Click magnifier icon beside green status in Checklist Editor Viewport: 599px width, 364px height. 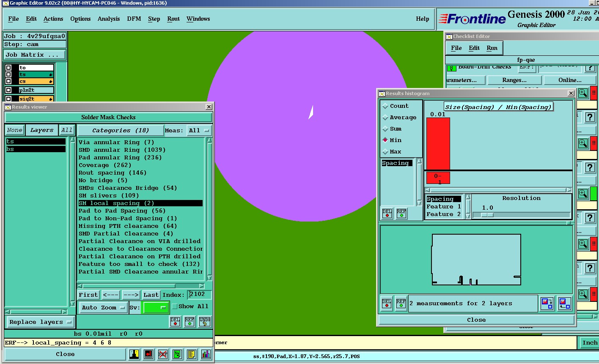[x=583, y=193]
